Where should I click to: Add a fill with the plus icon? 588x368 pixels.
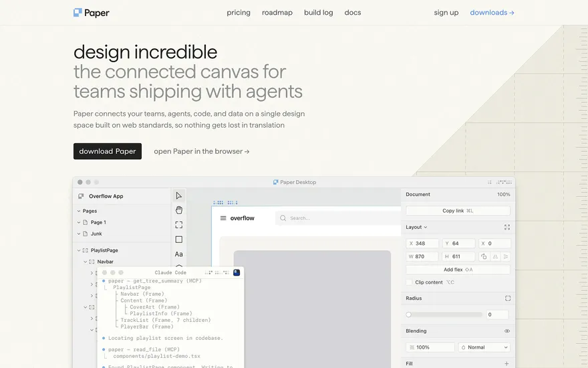coord(506,363)
